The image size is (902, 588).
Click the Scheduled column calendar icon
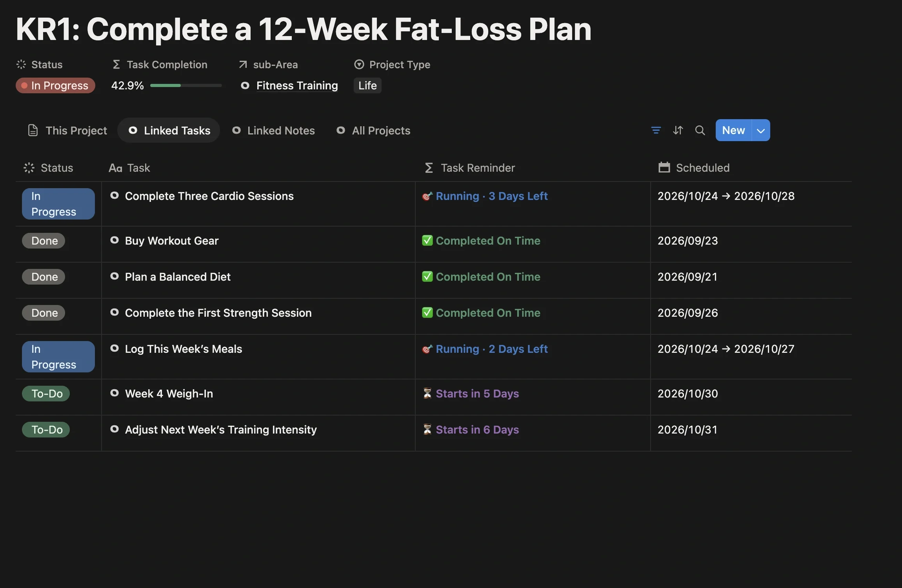(x=664, y=167)
